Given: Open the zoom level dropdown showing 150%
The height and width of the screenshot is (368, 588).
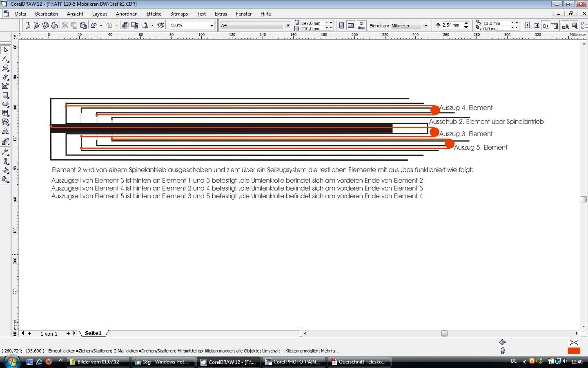Looking at the screenshot, I should tap(212, 25).
